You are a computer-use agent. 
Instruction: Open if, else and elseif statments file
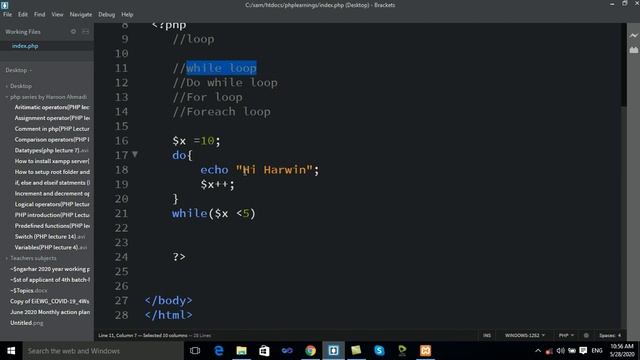pos(52,182)
